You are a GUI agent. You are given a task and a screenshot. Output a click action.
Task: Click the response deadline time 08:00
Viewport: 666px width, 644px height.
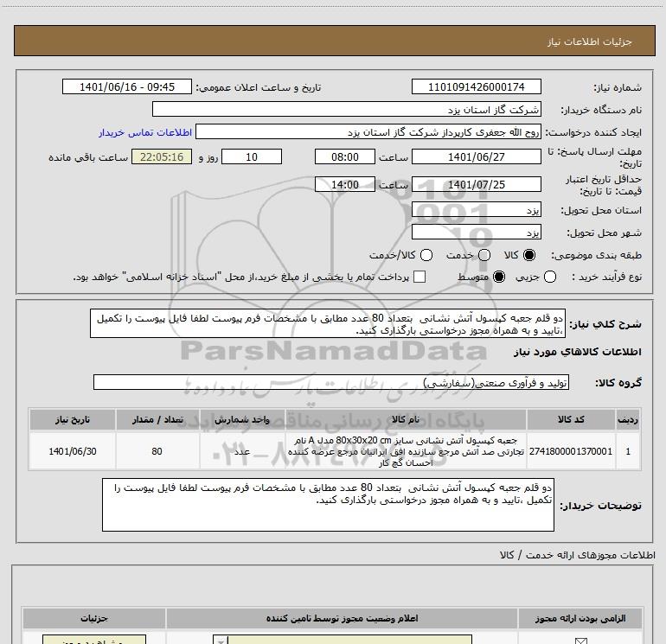[345, 156]
